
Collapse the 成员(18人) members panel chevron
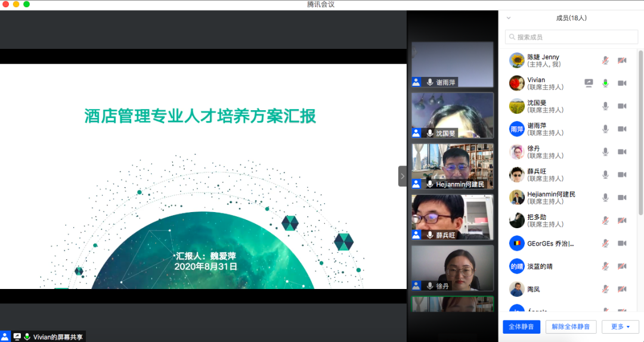tap(509, 18)
